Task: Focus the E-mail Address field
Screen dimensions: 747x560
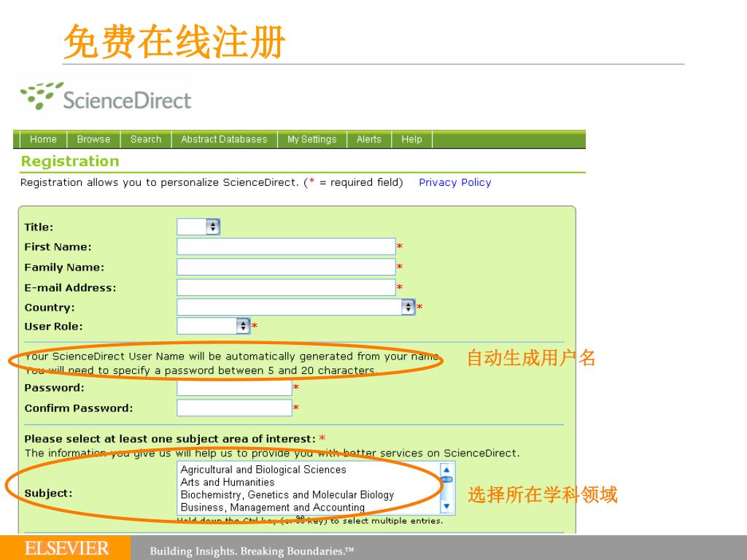Action: [x=286, y=287]
